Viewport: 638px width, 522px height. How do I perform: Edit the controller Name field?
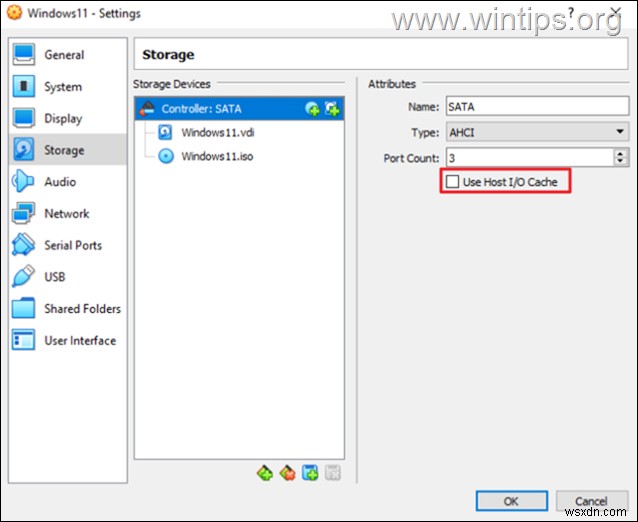pyautogui.click(x=537, y=107)
